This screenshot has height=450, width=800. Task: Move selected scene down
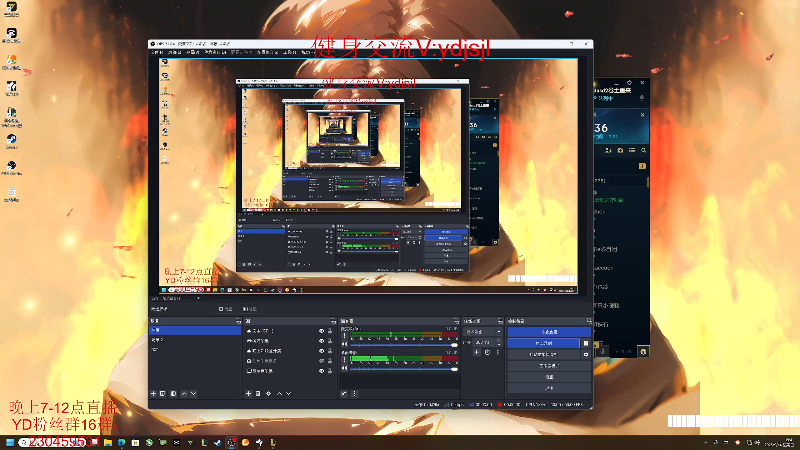tap(193, 393)
